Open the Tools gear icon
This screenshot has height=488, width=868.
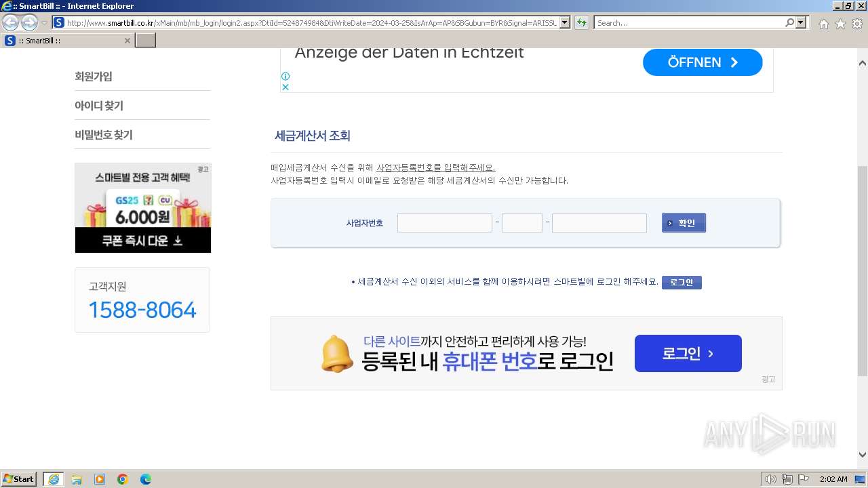click(x=857, y=24)
